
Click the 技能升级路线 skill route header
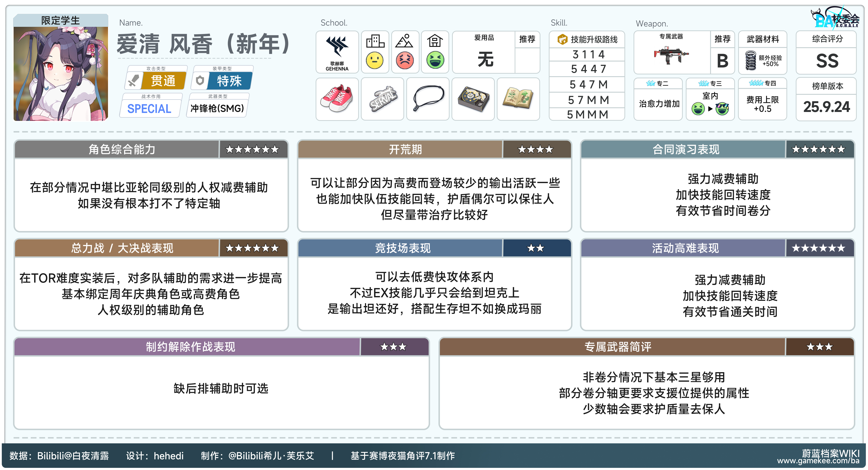587,40
